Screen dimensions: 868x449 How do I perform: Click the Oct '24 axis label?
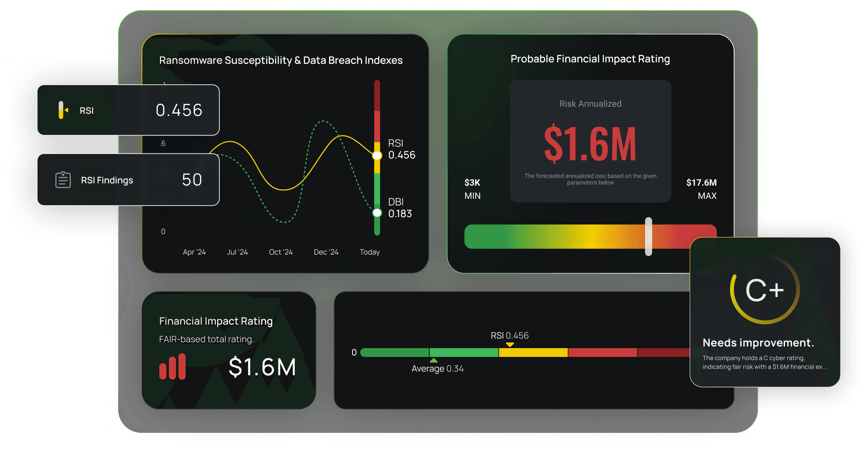coord(281,252)
